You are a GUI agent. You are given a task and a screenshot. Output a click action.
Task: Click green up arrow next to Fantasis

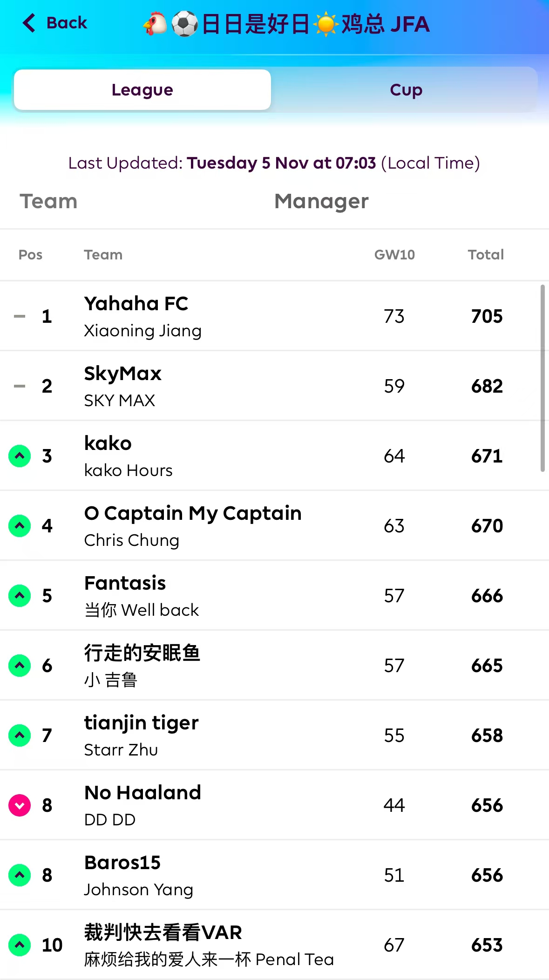[20, 596]
